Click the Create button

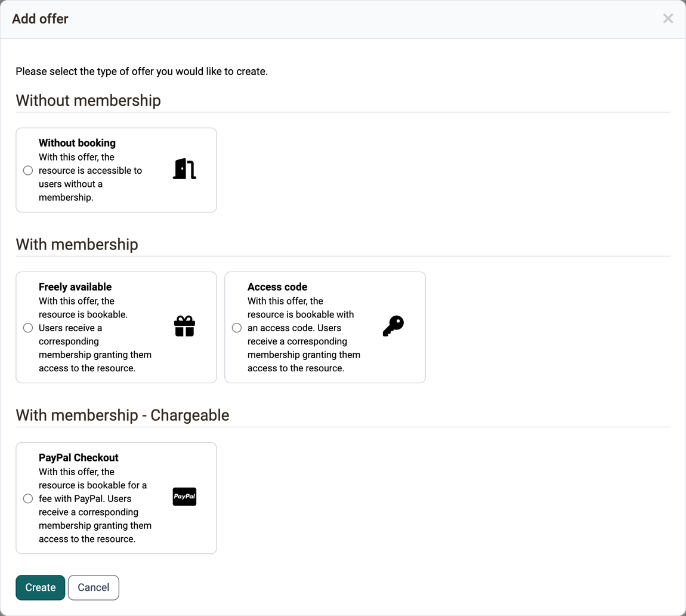pos(40,587)
